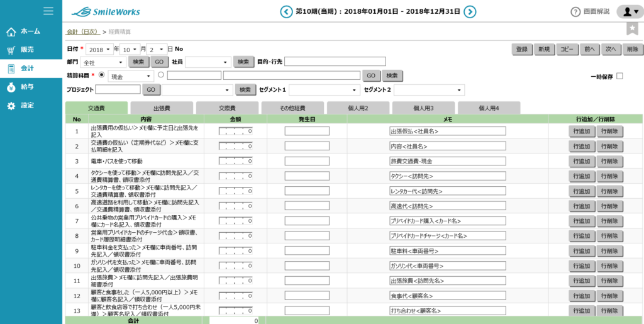Click 行削除 in row 12 食事代

point(610,296)
